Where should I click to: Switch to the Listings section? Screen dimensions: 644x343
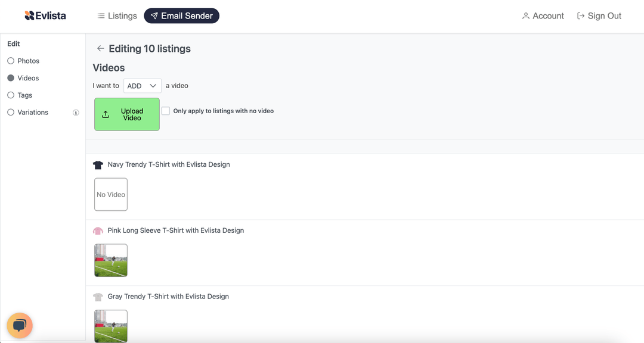pyautogui.click(x=122, y=15)
